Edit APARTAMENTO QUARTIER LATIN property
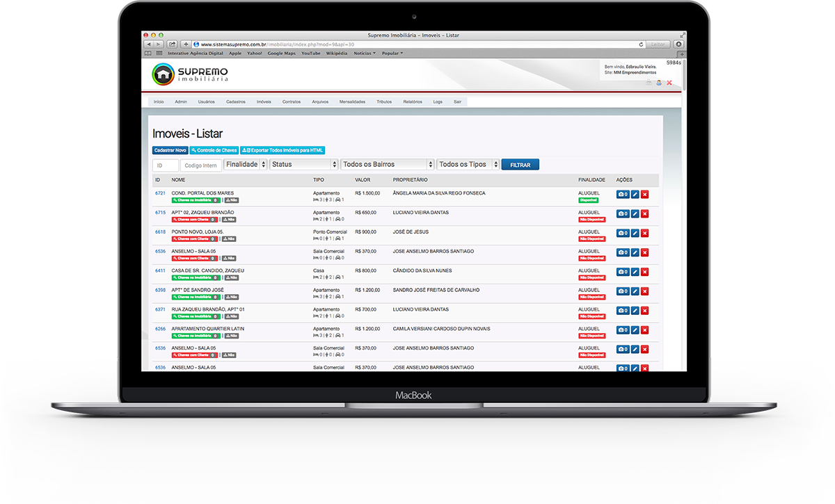Image resolution: width=835 pixels, height=504 pixels. click(635, 330)
